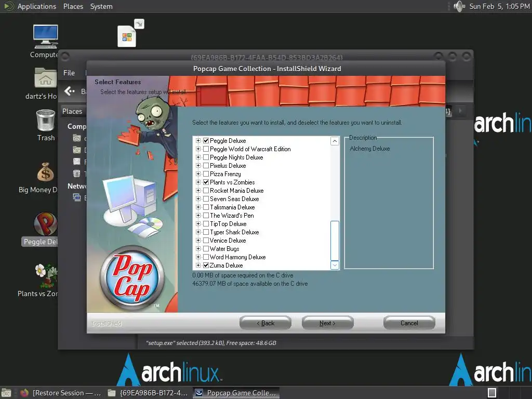This screenshot has height=399, width=532.
Task: Expand the Rocket Mania Deluxe node
Action: [x=198, y=190]
